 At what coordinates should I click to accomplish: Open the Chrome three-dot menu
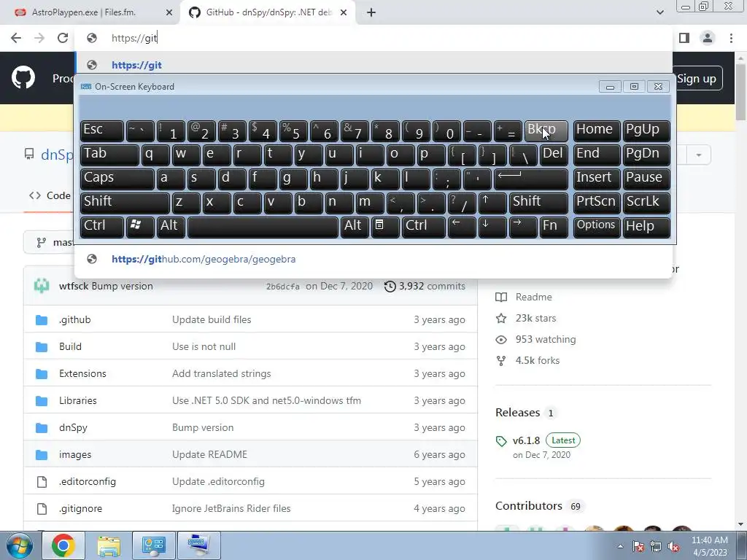point(731,38)
